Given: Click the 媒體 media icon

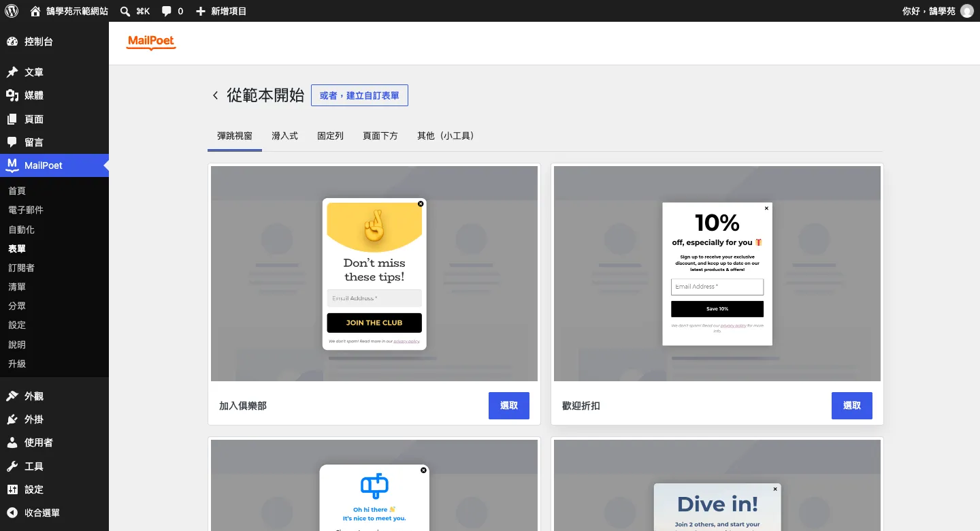Looking at the screenshot, I should (12, 95).
